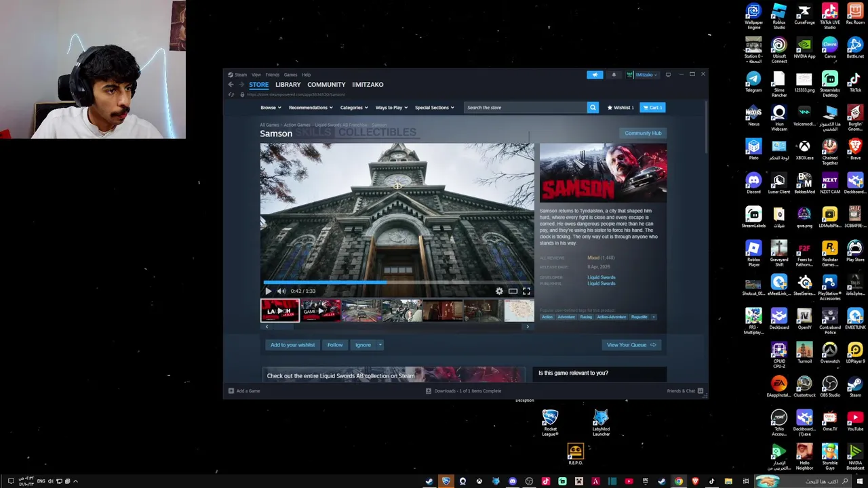This screenshot has height=488, width=868.
Task: Open OBS Studio desktop shortcut
Action: point(830,386)
